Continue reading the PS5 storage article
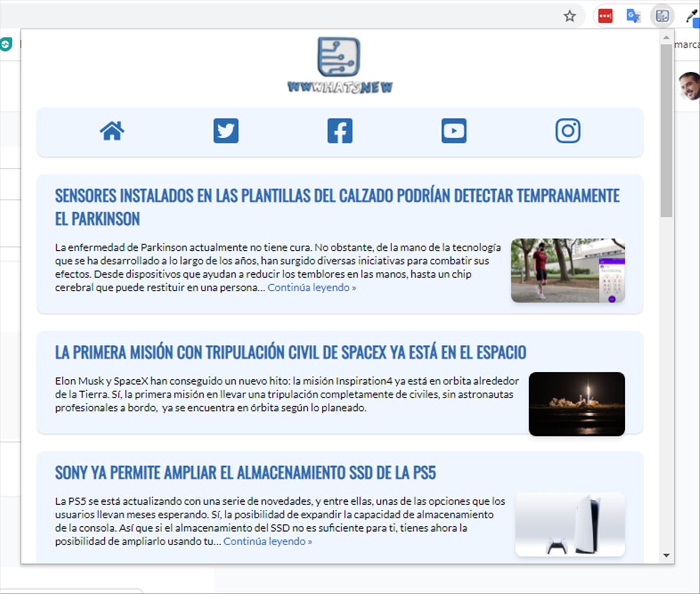The image size is (700, 594). (x=267, y=541)
